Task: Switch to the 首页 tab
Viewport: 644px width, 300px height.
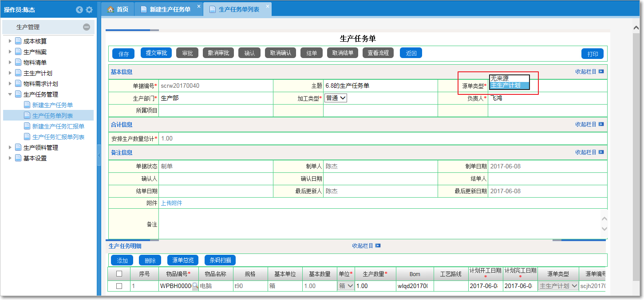Action: click(117, 8)
